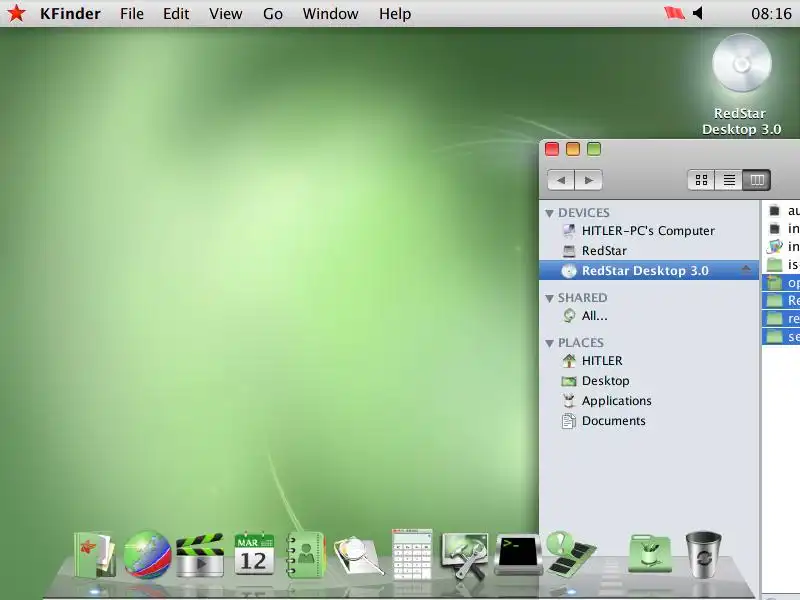Open the memory chip info app in dock
This screenshot has width=800, height=600.
[x=570, y=555]
